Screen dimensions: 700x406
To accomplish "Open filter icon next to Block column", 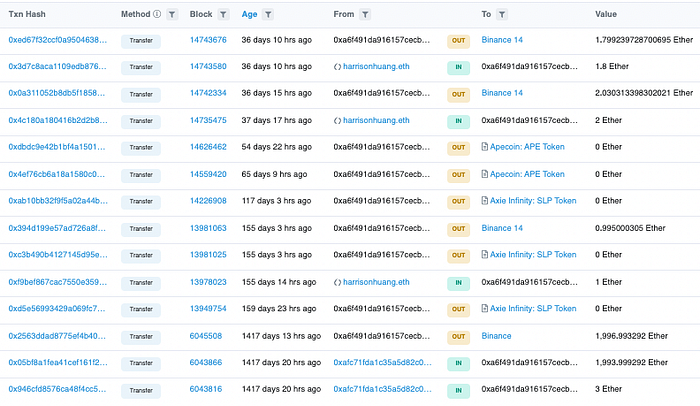I will click(x=223, y=14).
